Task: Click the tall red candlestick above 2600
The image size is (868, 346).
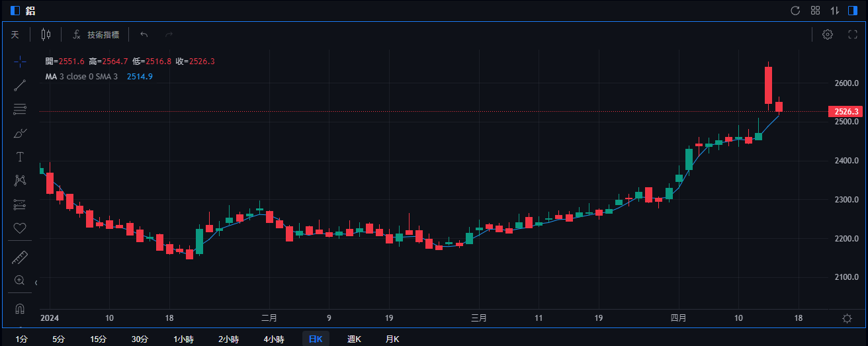Action: coord(768,85)
